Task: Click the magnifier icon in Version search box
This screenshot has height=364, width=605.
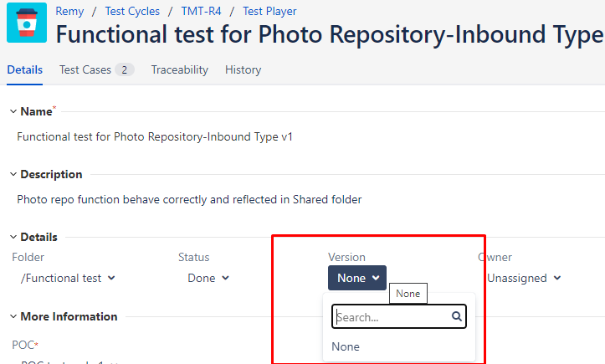Action: coord(456,316)
